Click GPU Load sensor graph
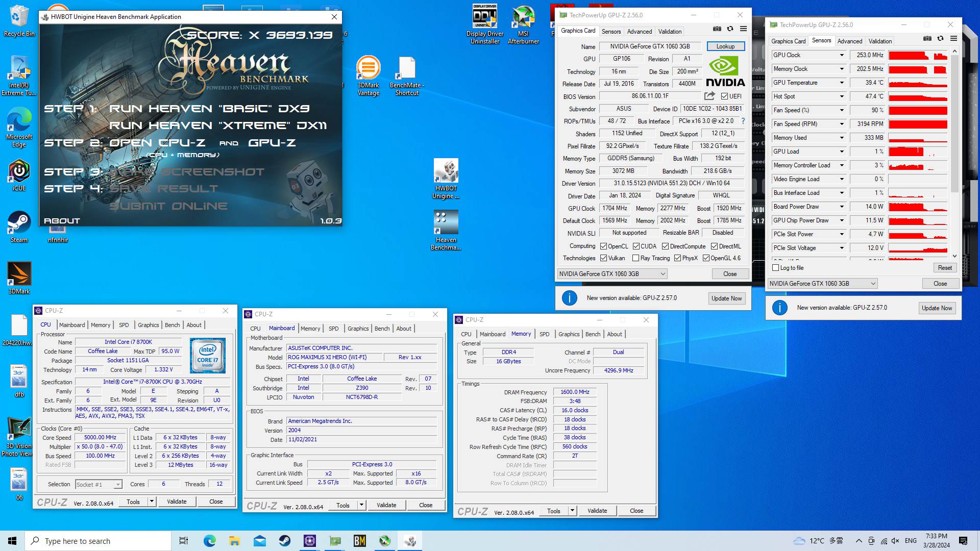This screenshot has height=551, width=980. [x=917, y=152]
